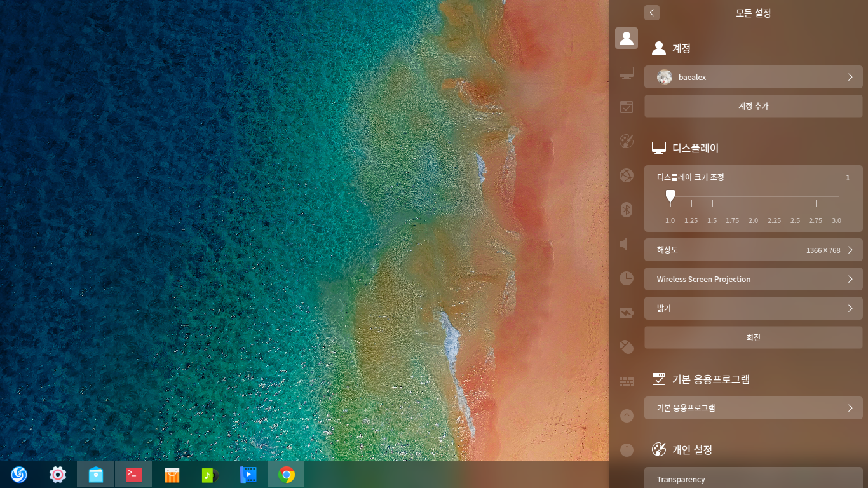Select the Mouse settings sidebar icon
Image resolution: width=868 pixels, height=488 pixels.
click(x=627, y=347)
